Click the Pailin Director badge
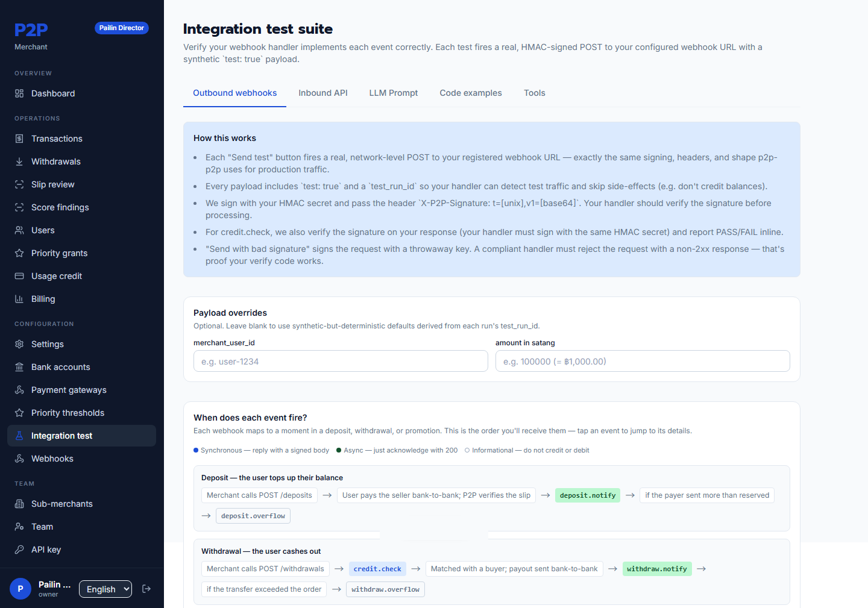Image resolution: width=868 pixels, height=608 pixels. (x=122, y=28)
